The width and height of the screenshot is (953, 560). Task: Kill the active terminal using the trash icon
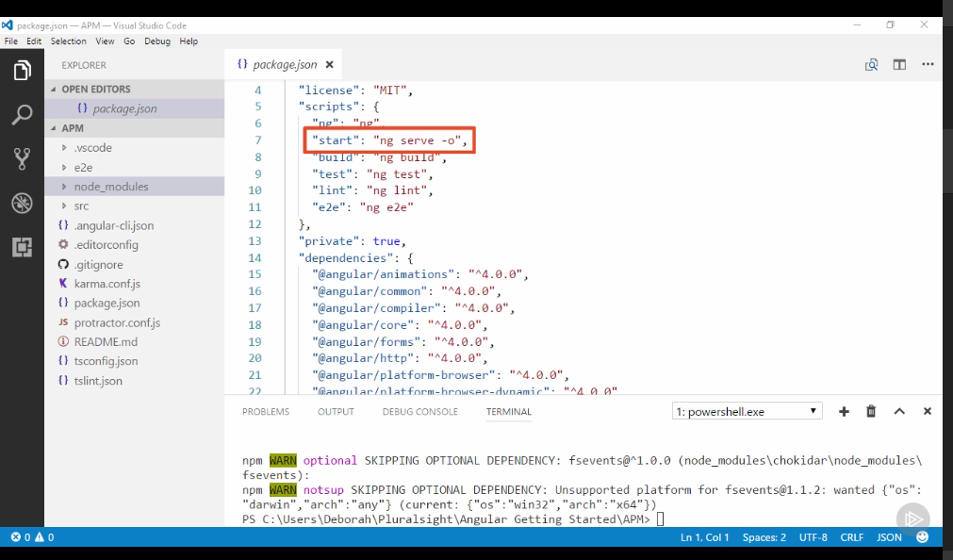point(871,411)
